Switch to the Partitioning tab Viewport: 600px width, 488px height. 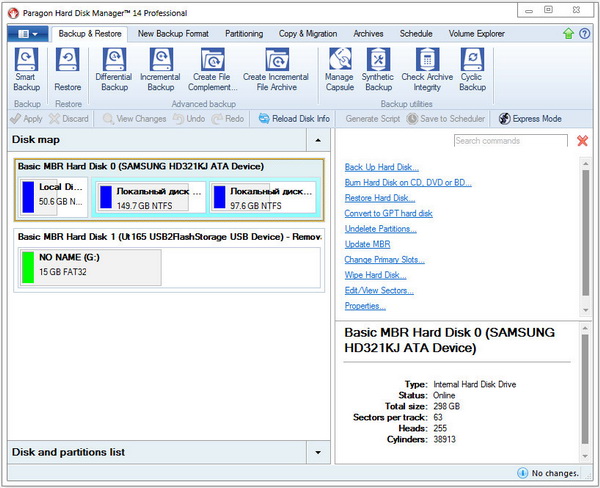tap(243, 33)
